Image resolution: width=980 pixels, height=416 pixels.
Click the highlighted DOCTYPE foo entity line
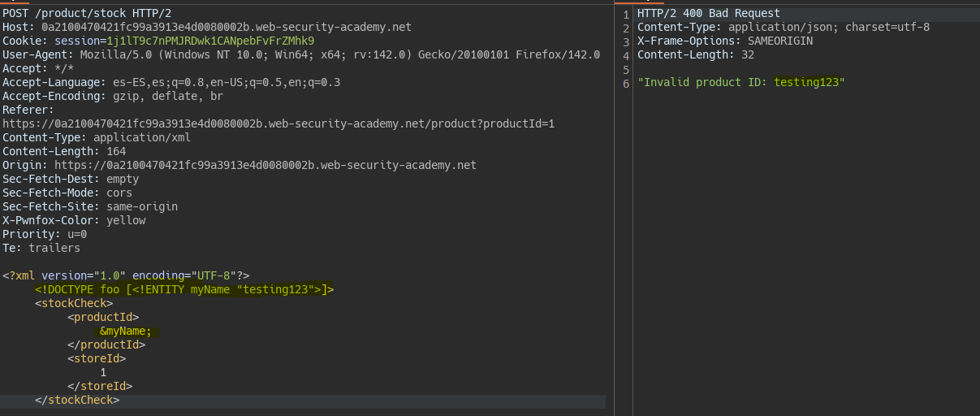pos(184,289)
